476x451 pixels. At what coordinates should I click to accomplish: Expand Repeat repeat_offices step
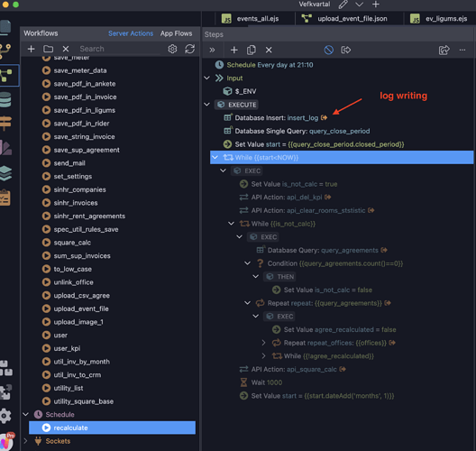pyautogui.click(x=263, y=343)
